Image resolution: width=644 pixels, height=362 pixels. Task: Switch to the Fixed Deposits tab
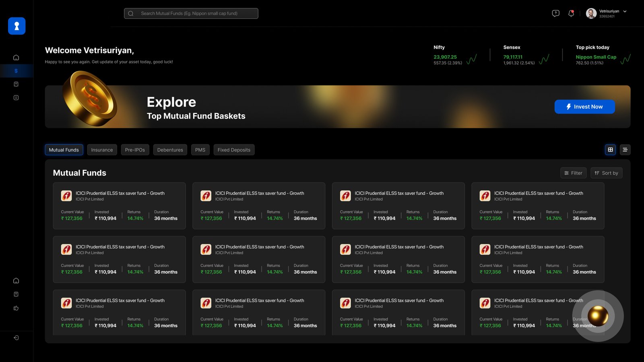click(x=234, y=150)
